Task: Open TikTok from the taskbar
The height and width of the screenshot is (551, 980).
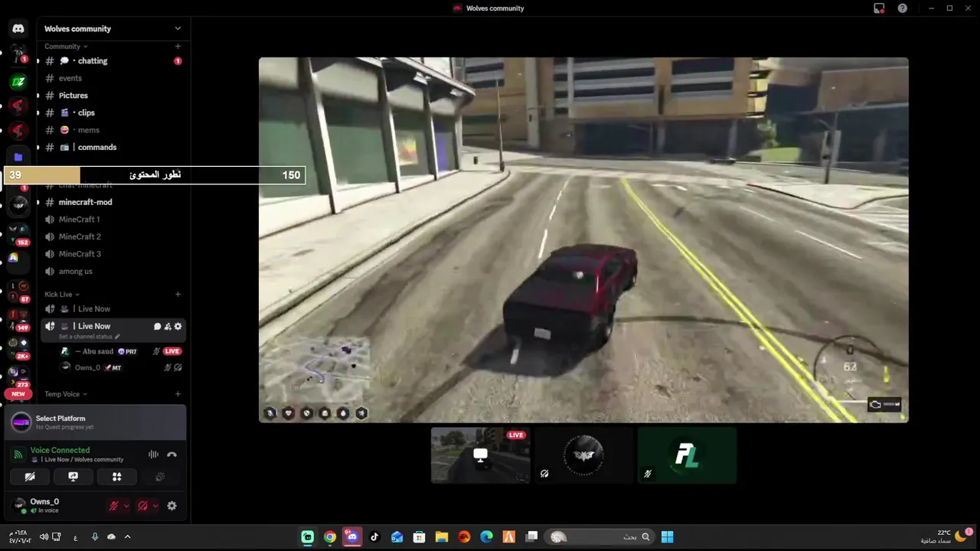Action: click(x=374, y=536)
